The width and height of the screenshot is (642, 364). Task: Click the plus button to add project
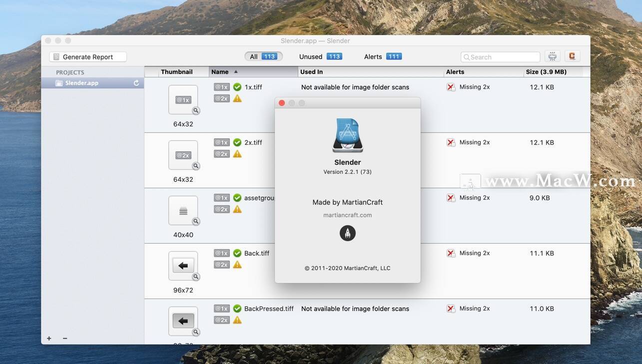pyautogui.click(x=49, y=338)
